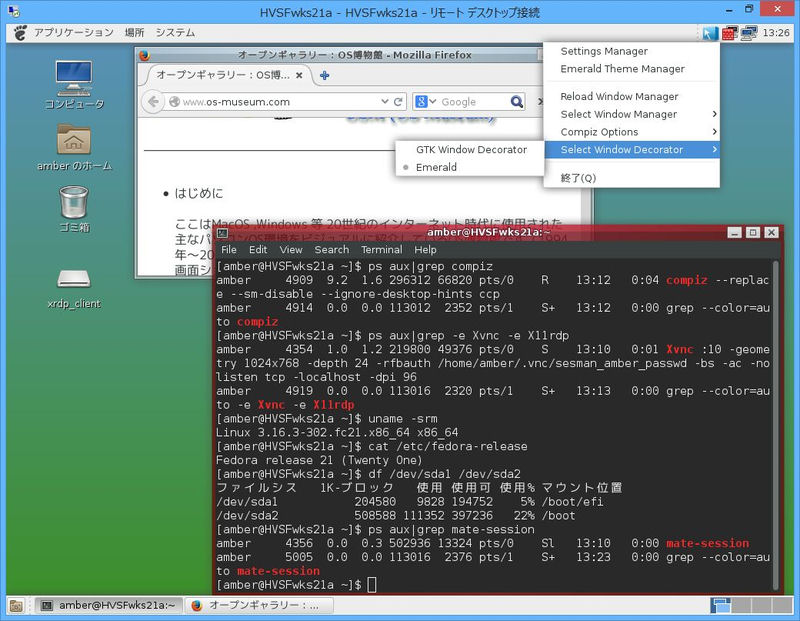800x621 pixels.
Task: Open new Firefox tab with plus icon
Action: (x=324, y=76)
